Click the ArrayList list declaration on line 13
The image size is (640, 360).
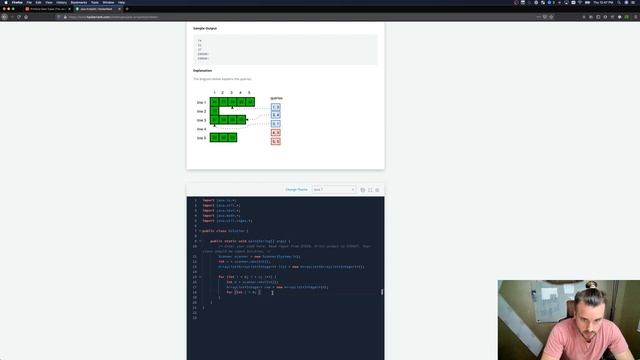291,267
